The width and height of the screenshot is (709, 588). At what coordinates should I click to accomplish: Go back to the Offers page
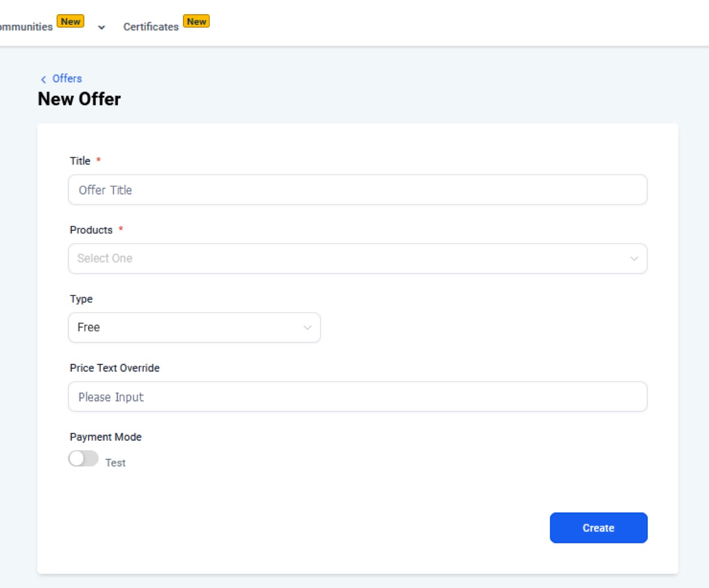click(x=67, y=79)
